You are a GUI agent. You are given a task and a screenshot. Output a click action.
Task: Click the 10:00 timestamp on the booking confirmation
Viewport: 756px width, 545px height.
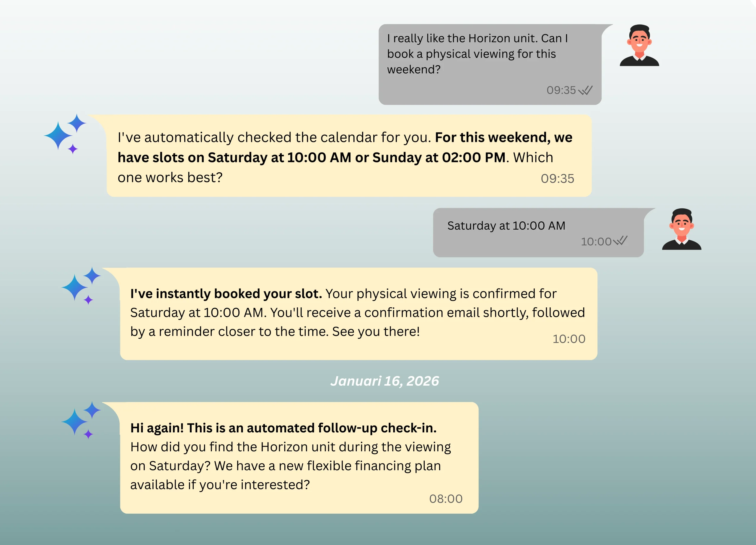569,339
